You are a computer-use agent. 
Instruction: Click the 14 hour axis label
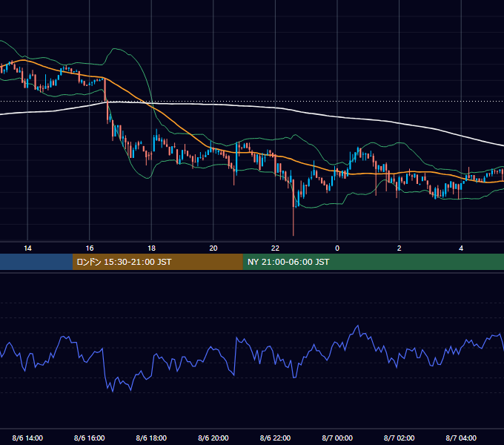pos(27,248)
